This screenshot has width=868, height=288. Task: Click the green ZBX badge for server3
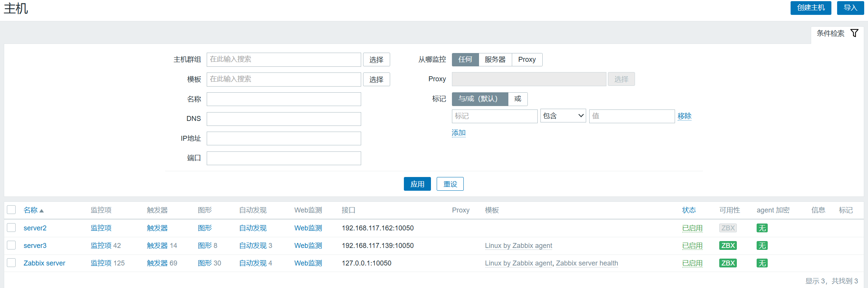coord(728,246)
